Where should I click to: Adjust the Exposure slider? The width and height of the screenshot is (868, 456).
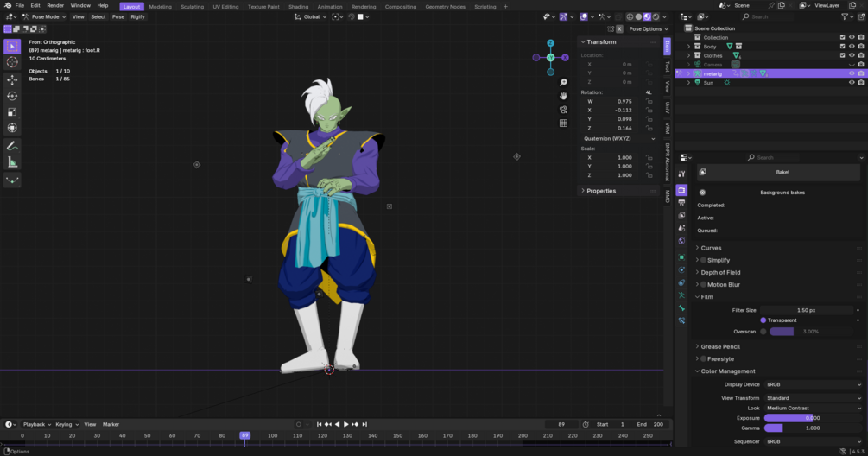[x=814, y=418]
